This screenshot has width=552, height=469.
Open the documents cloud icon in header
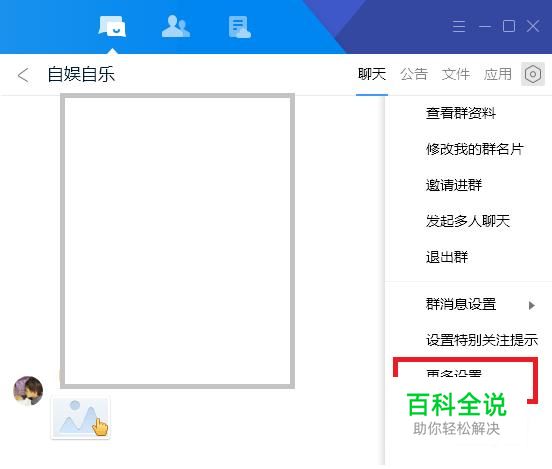pyautogui.click(x=239, y=27)
